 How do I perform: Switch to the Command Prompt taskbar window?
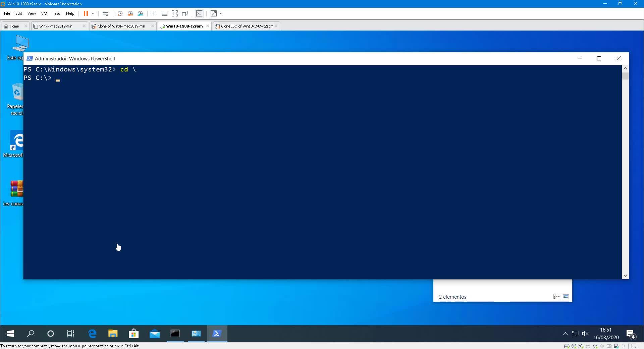(175, 334)
